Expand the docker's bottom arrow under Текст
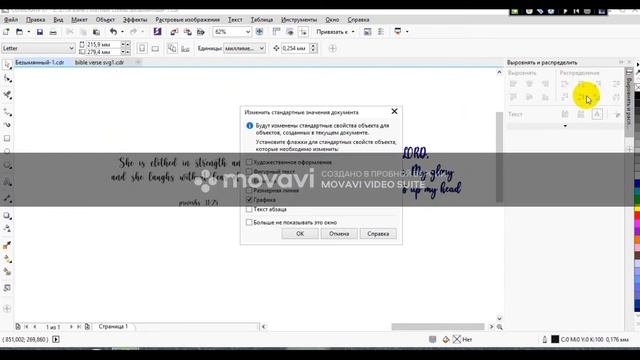 (565, 126)
